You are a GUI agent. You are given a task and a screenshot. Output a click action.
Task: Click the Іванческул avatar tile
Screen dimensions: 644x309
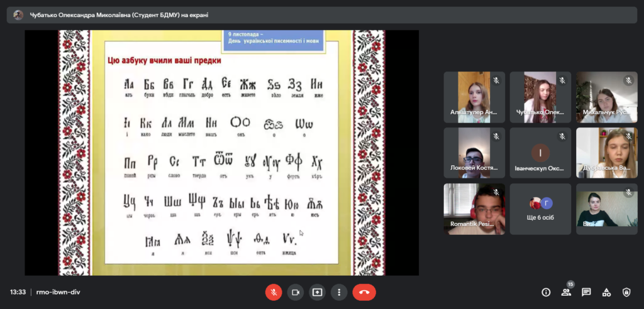pos(540,153)
